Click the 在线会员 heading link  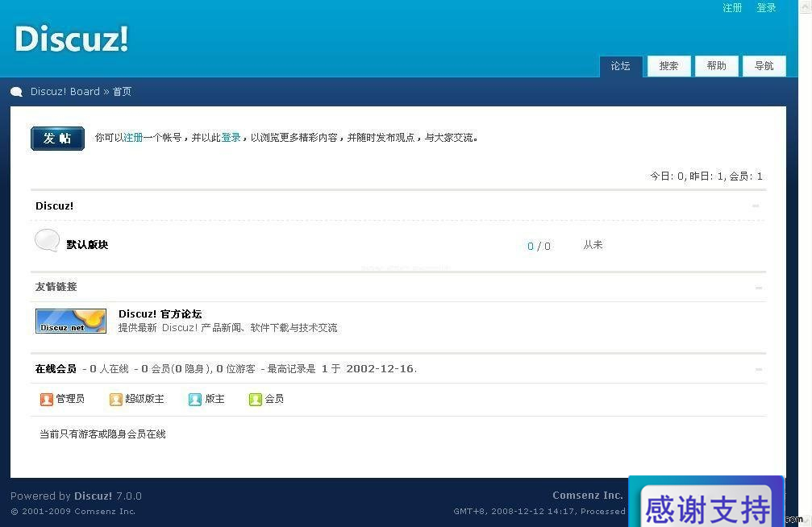(x=56, y=368)
